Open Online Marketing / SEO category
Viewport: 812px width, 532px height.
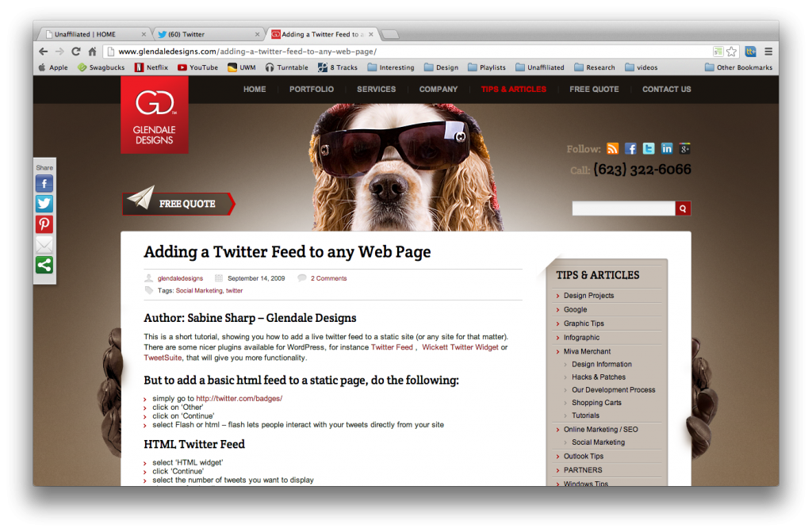(x=601, y=430)
